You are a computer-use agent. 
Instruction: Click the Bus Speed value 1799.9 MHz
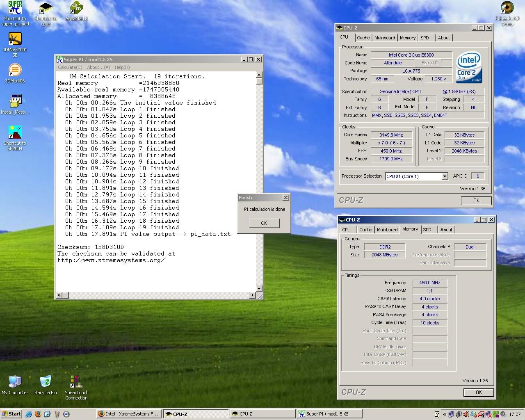point(391,159)
